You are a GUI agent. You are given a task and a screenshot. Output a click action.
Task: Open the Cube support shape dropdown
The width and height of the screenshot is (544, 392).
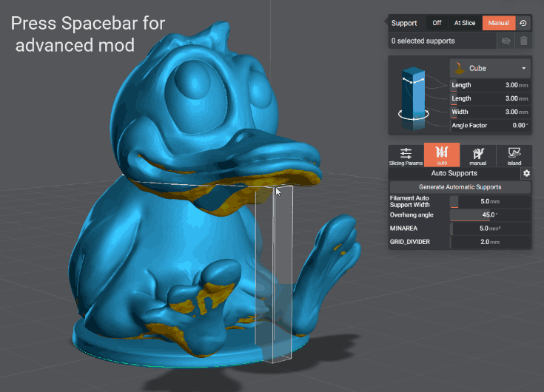coord(490,68)
